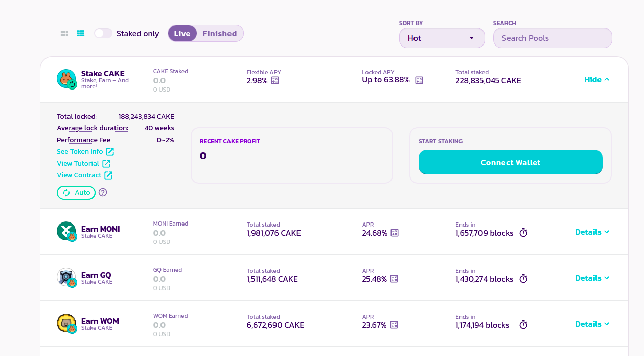Viewport: 644px width, 356px height.
Task: Open the help question mark beside Auto
Action: (103, 193)
